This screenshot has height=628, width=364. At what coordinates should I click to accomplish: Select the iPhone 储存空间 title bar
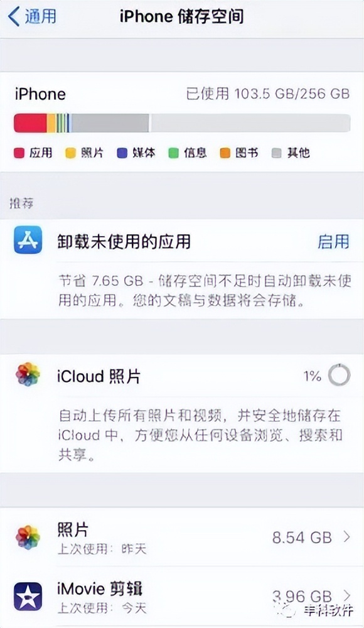coord(182,17)
